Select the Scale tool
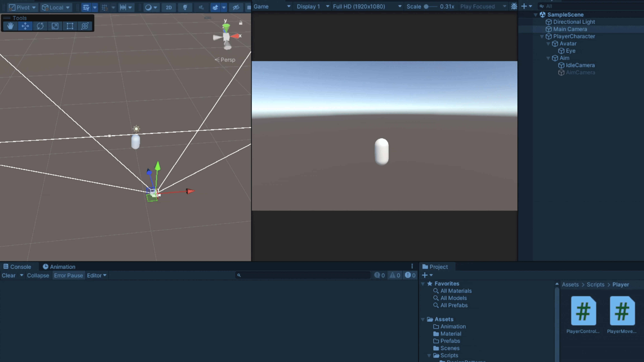 coord(55,26)
